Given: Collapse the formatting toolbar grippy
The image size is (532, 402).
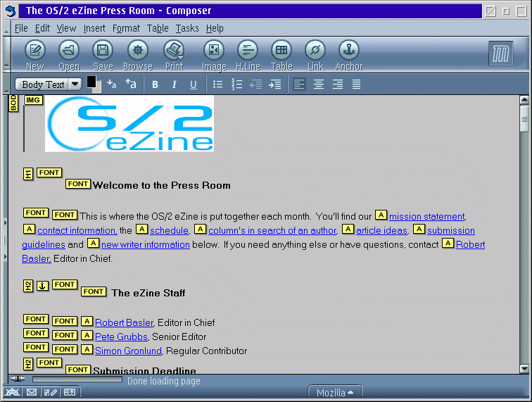Looking at the screenshot, I should point(6,84).
